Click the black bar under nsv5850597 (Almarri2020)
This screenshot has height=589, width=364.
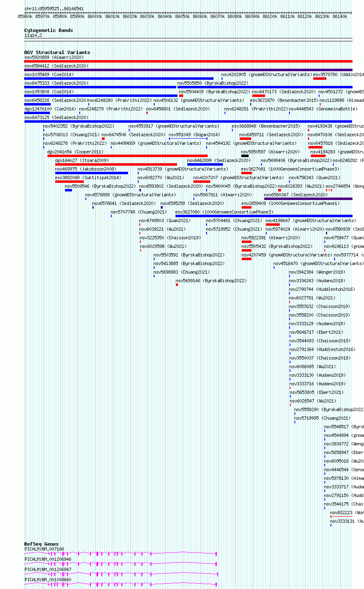[245, 156]
